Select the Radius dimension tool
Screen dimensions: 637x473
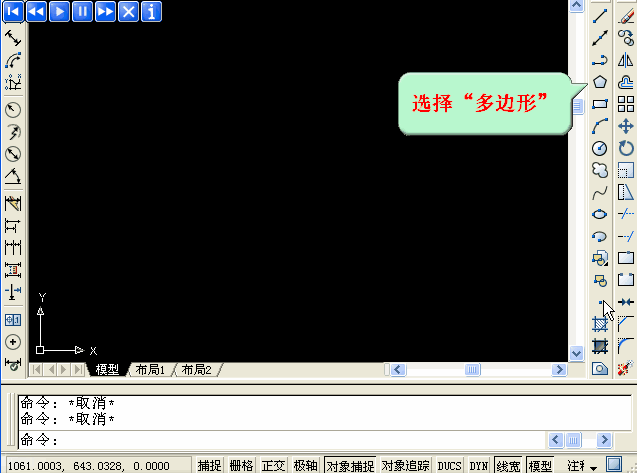(13, 110)
